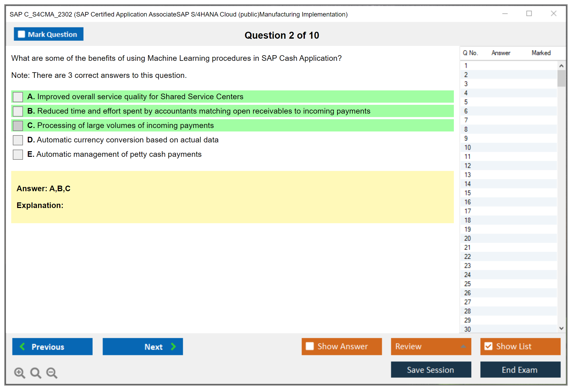The width and height of the screenshot is (574, 392).
Task: Check answer option A checkbox
Action: pyautogui.click(x=18, y=97)
